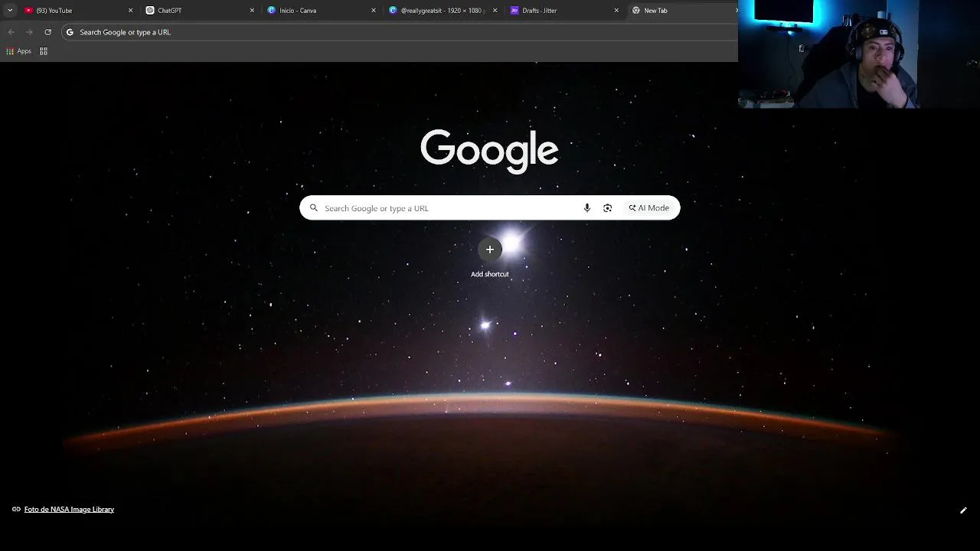Close the YouTube tab

tap(130, 11)
